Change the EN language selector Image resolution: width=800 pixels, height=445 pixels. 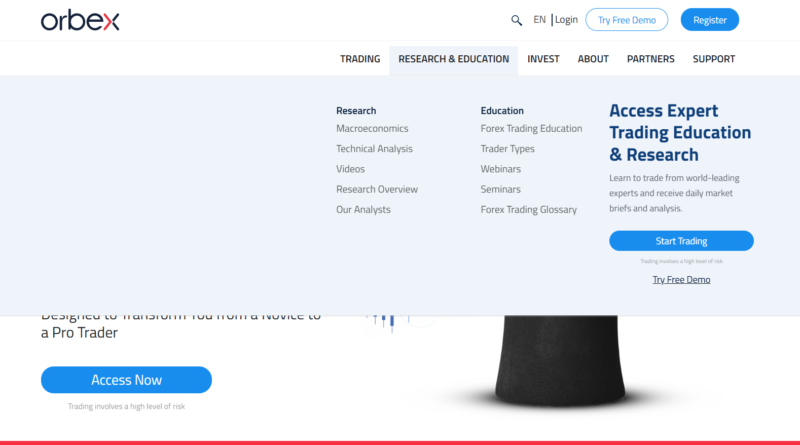pyautogui.click(x=539, y=19)
